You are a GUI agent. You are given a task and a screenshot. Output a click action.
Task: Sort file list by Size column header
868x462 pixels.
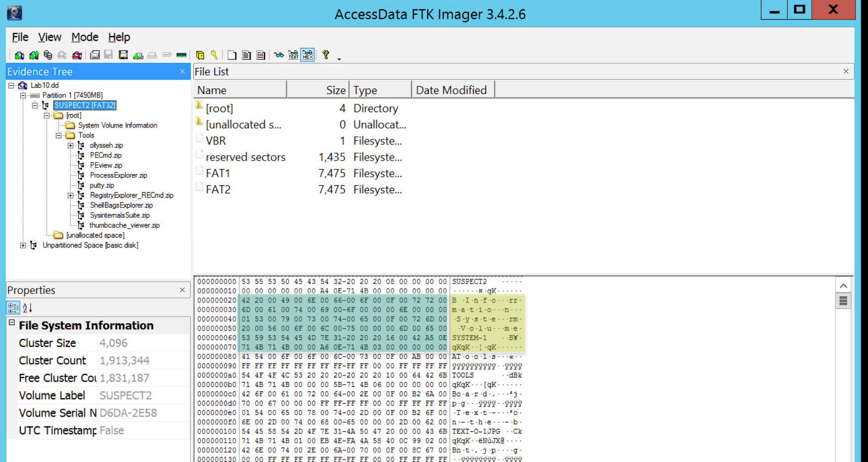pos(335,90)
